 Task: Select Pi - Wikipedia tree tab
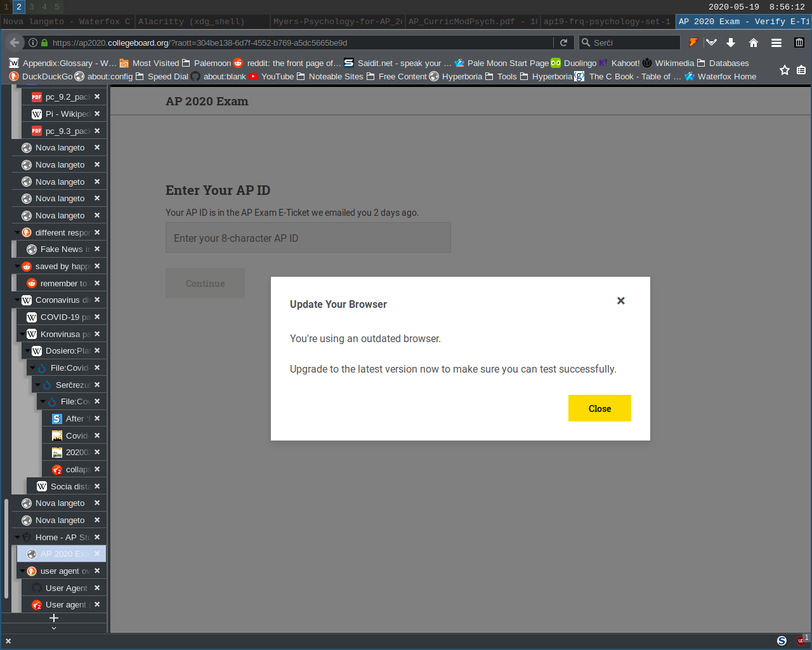tap(64, 114)
